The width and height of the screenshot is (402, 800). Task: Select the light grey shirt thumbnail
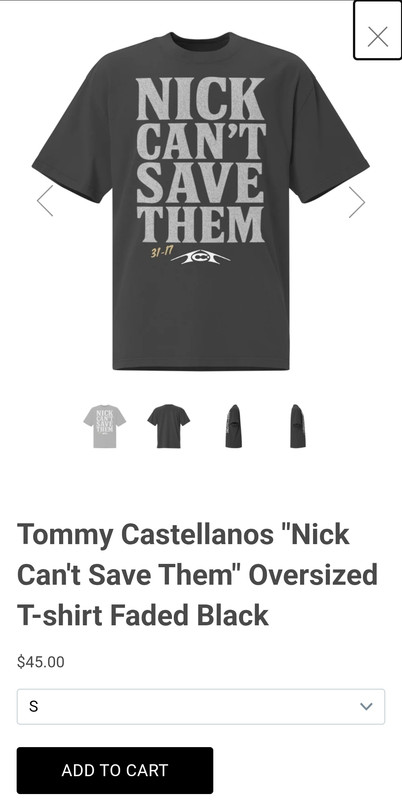coord(105,426)
